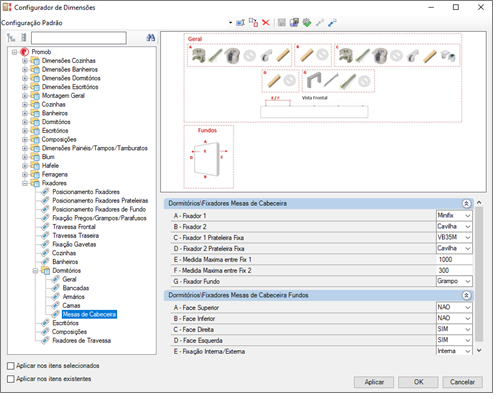Select Camas in the Dormitórios tree
This screenshot has width=504, height=399.
point(71,305)
